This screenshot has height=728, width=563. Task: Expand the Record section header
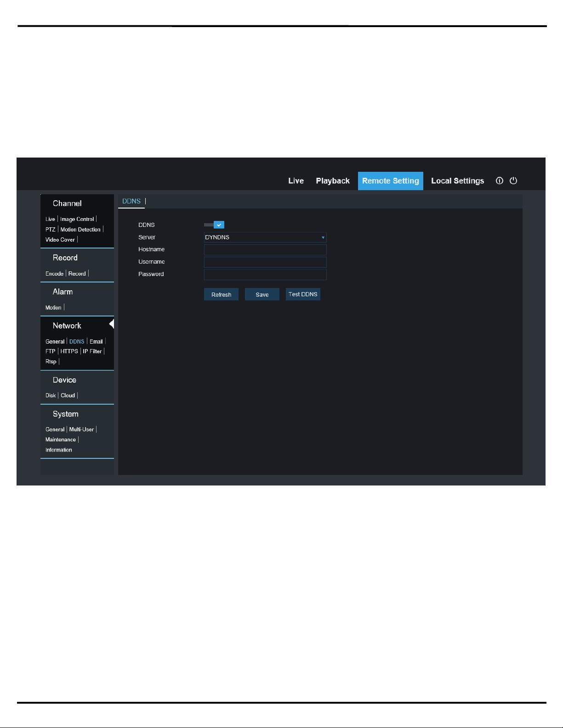pyautogui.click(x=65, y=258)
